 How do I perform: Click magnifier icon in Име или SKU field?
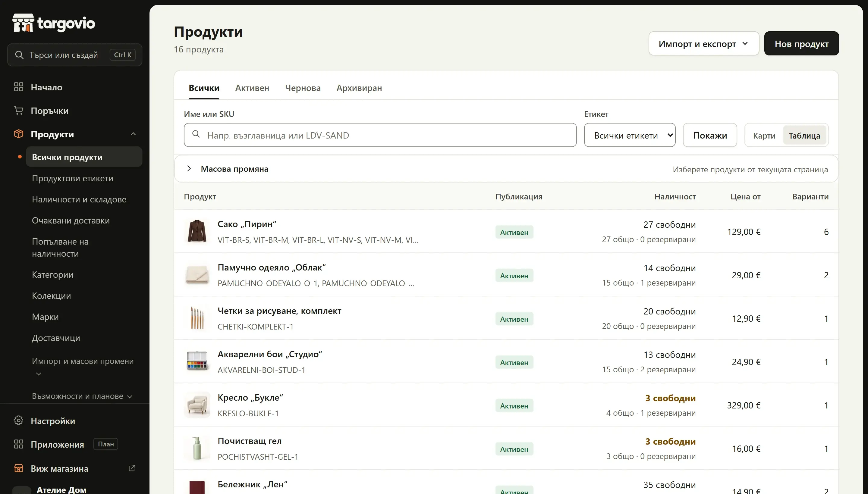click(x=196, y=134)
